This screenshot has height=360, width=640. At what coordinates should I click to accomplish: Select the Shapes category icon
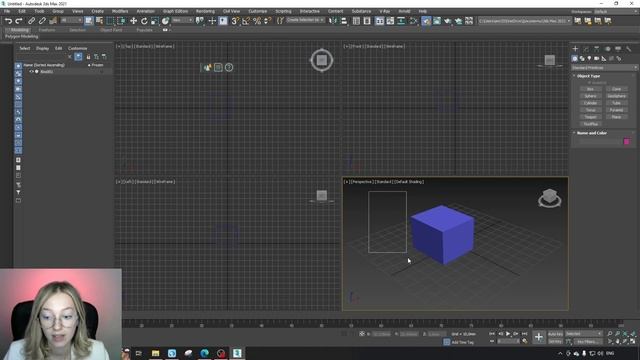[x=582, y=59]
